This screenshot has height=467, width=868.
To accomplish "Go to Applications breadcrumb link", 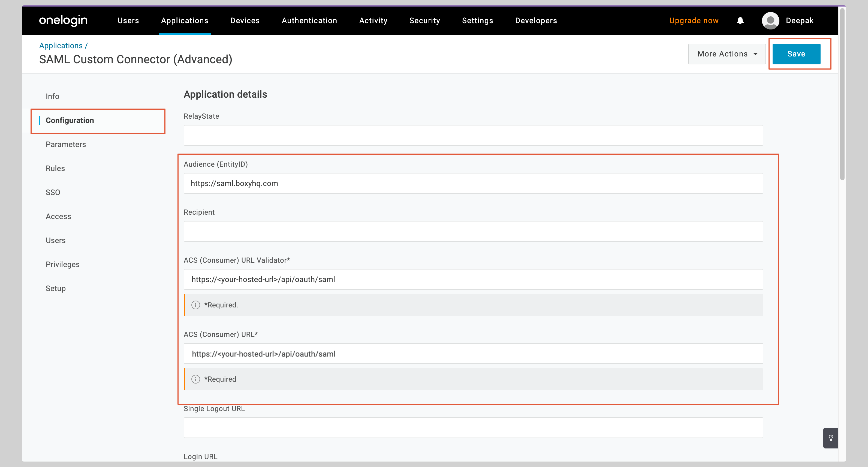I will coord(61,46).
